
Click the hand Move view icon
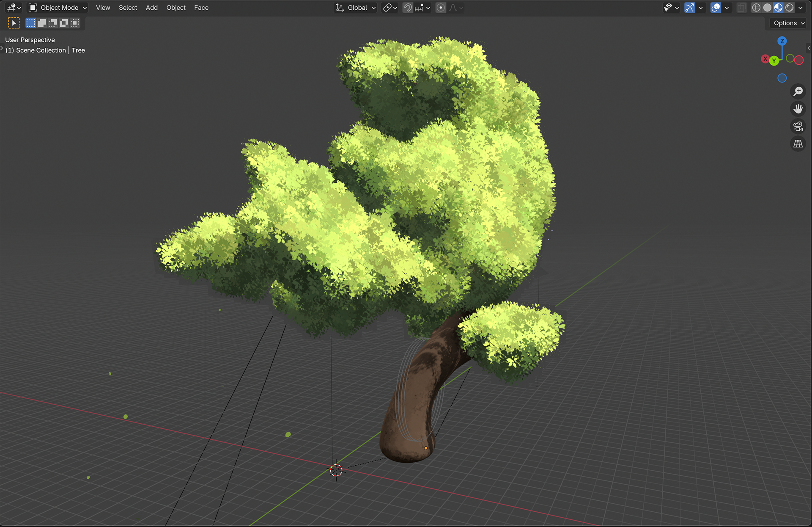798,109
